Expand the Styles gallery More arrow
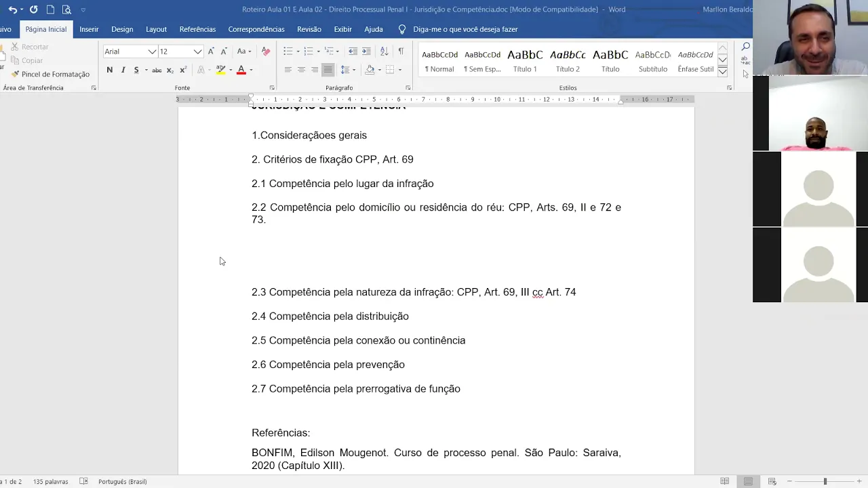Viewport: 868px width, 488px height. (x=723, y=71)
